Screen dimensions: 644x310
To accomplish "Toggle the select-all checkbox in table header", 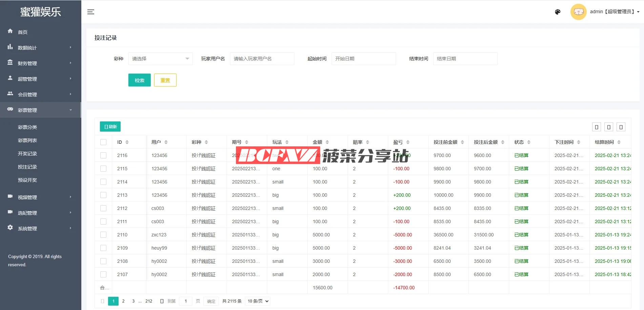I will 103,142.
